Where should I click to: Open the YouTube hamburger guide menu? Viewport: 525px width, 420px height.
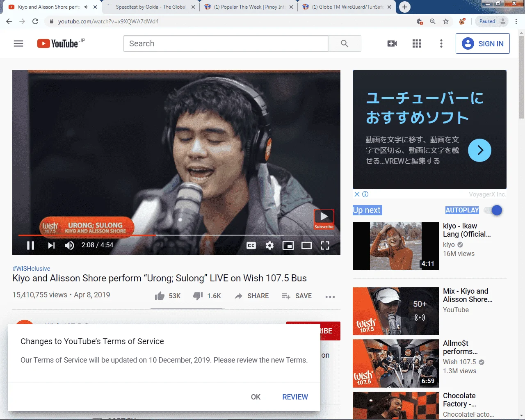18,43
